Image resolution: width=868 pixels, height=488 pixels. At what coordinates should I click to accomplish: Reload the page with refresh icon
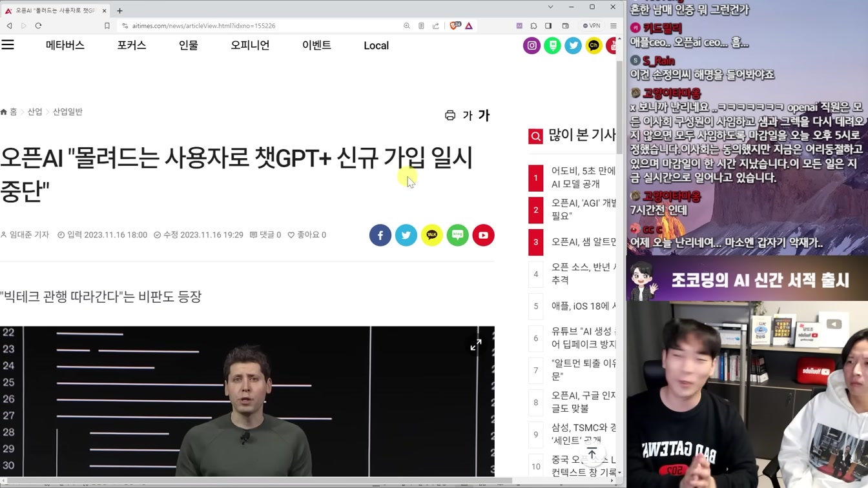click(38, 26)
